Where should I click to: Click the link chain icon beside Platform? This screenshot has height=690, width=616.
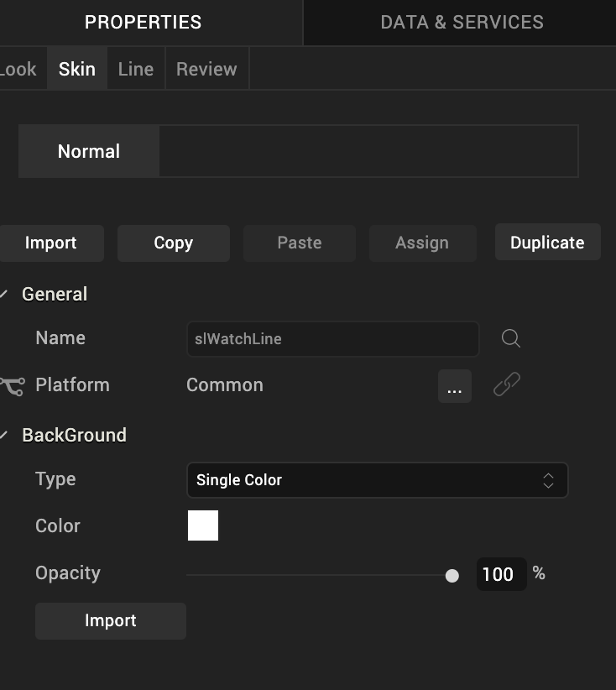pyautogui.click(x=506, y=385)
